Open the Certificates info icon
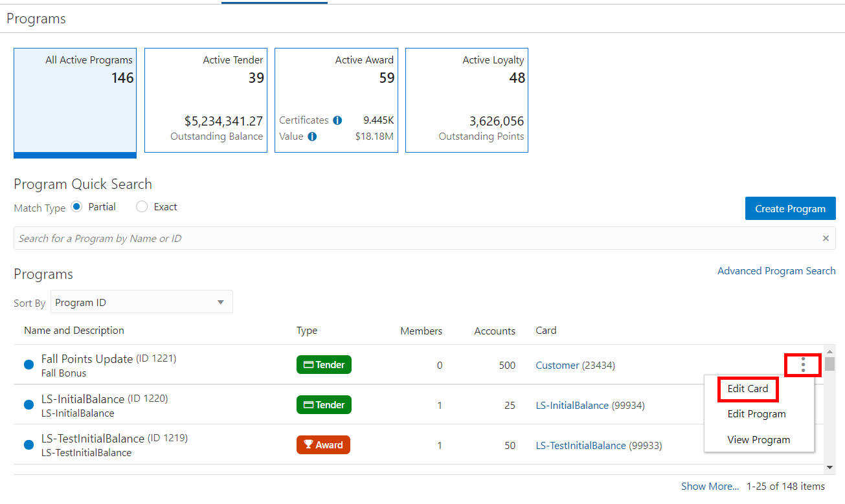This screenshot has height=504, width=845. tap(337, 120)
